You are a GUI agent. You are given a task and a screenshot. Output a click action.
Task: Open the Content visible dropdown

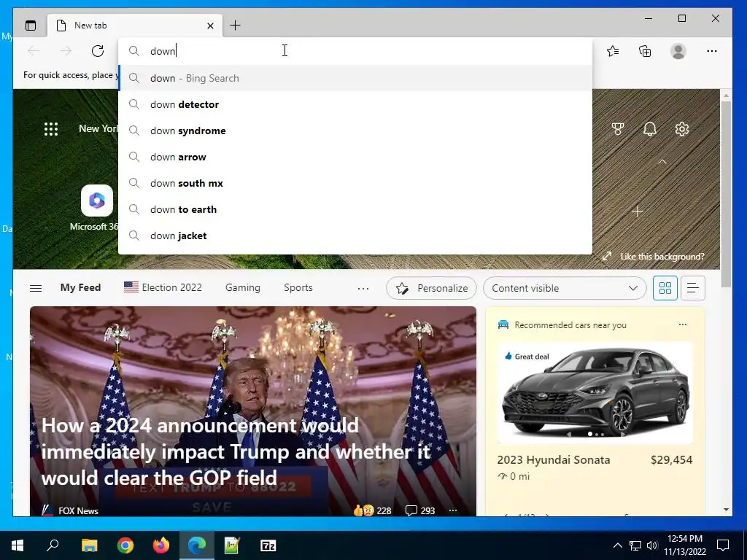tap(565, 288)
